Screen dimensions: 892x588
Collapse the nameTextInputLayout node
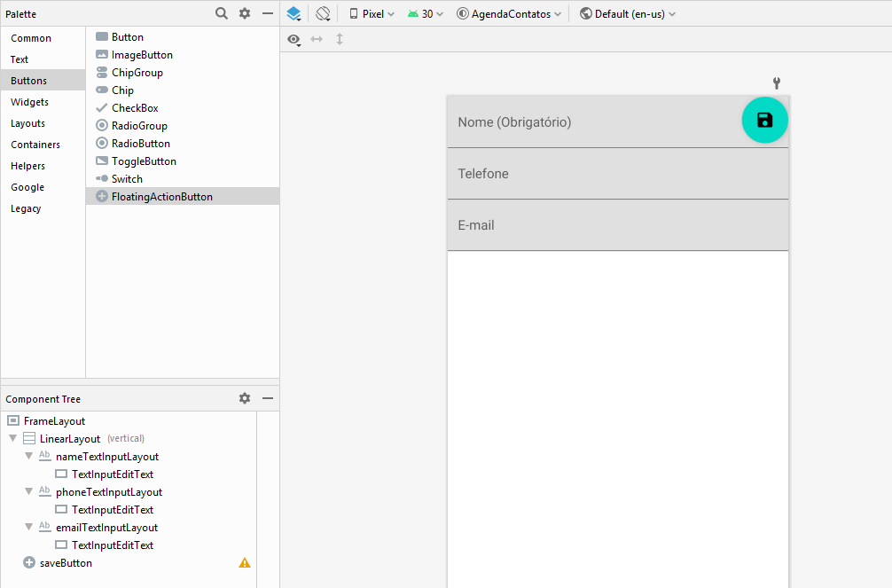[x=28, y=457]
